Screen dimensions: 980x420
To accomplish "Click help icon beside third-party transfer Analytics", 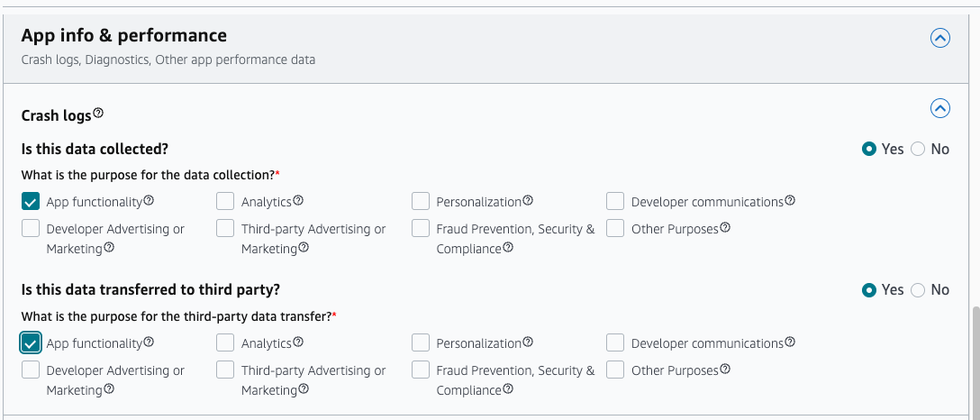I will click(298, 342).
